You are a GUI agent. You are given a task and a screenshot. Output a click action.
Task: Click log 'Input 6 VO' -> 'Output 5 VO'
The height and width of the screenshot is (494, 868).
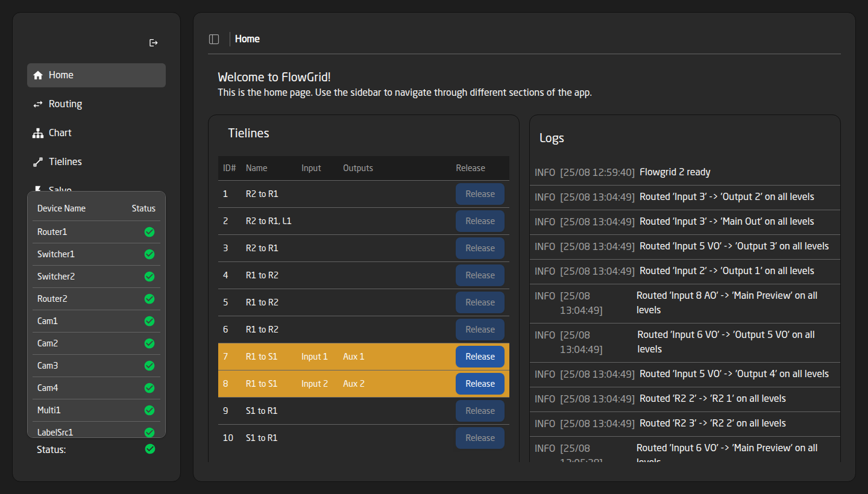coord(685,343)
